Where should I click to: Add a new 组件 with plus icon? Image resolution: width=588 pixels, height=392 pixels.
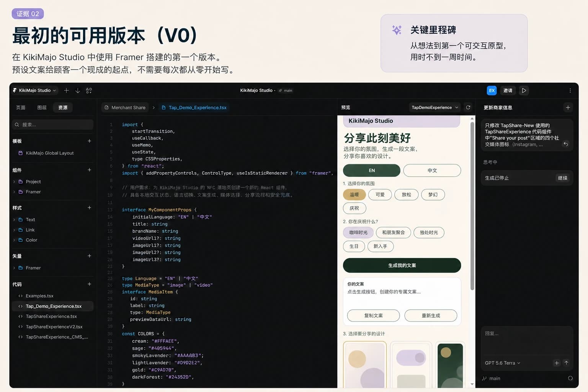click(89, 170)
